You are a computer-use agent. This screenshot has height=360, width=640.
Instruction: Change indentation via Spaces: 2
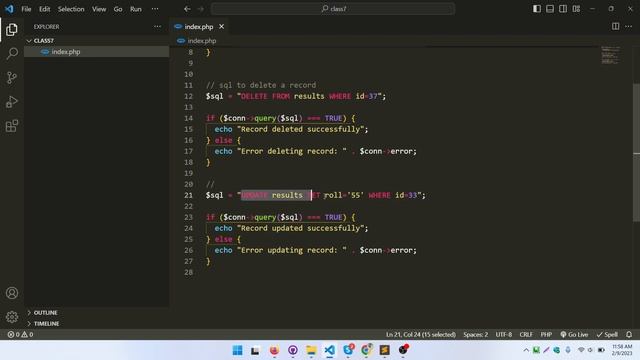click(x=475, y=334)
